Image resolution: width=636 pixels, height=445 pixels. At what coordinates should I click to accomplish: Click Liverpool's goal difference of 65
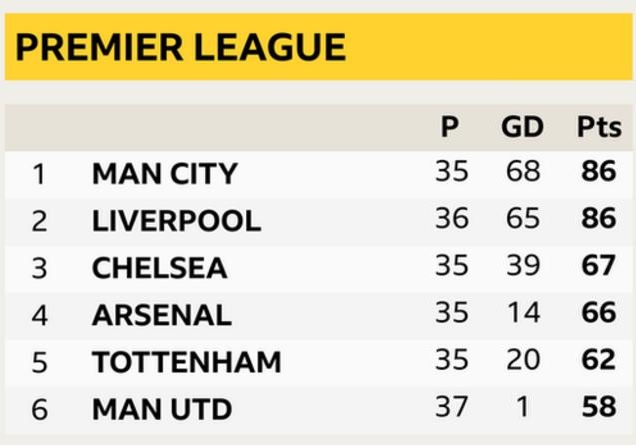522,219
